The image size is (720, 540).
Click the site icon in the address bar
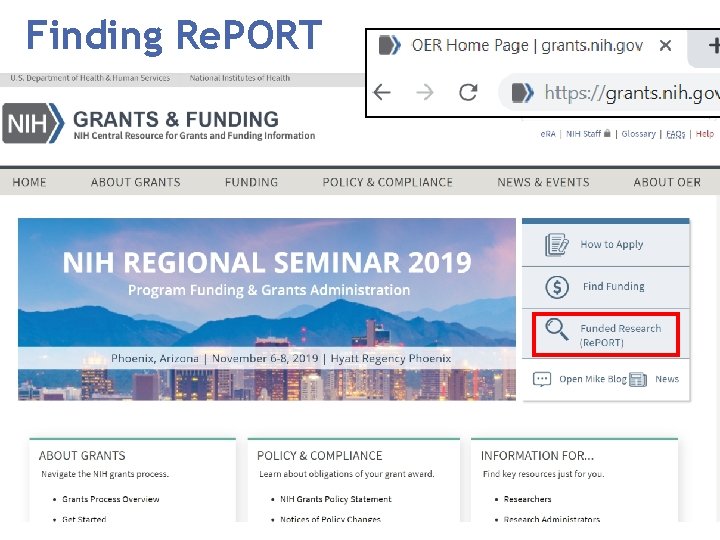pyautogui.click(x=523, y=93)
